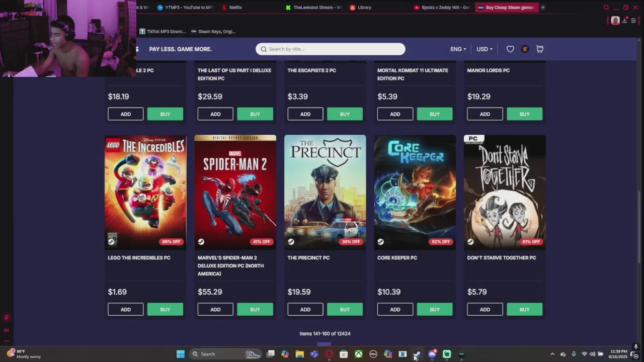Switch to Bjacks x Zeddy Will tab

coord(441,8)
